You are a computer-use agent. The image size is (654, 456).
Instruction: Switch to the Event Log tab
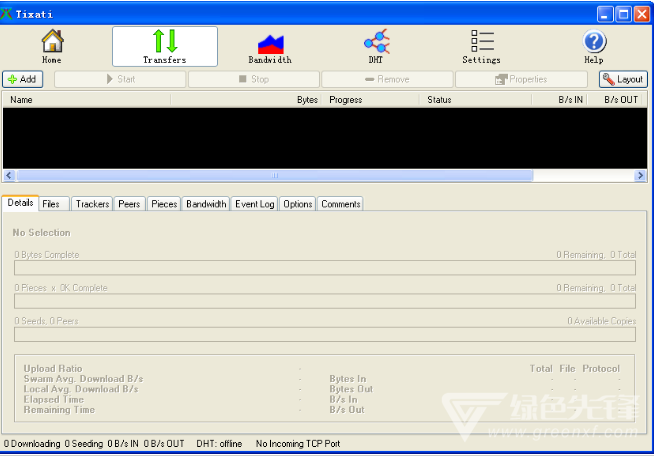coord(254,204)
